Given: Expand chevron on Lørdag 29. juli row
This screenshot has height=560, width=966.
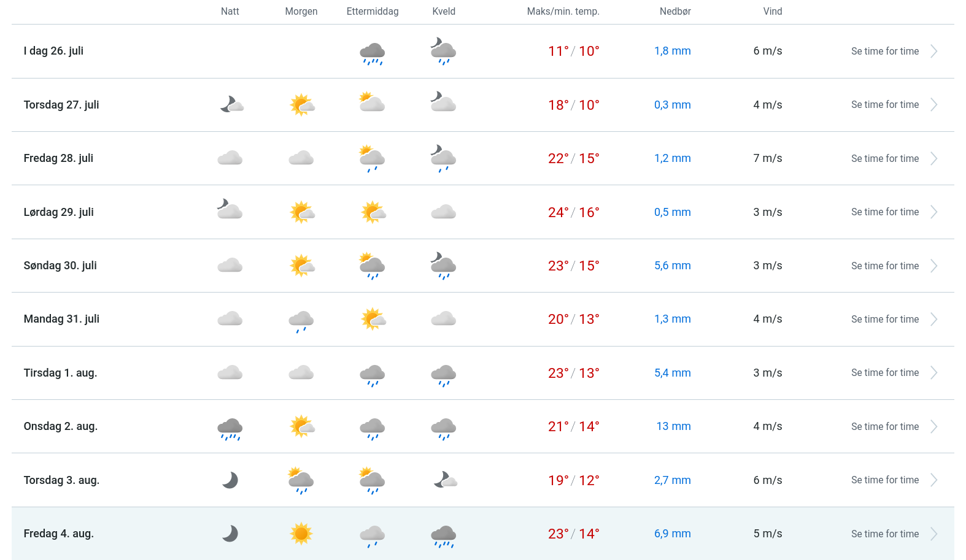Looking at the screenshot, I should [x=933, y=212].
